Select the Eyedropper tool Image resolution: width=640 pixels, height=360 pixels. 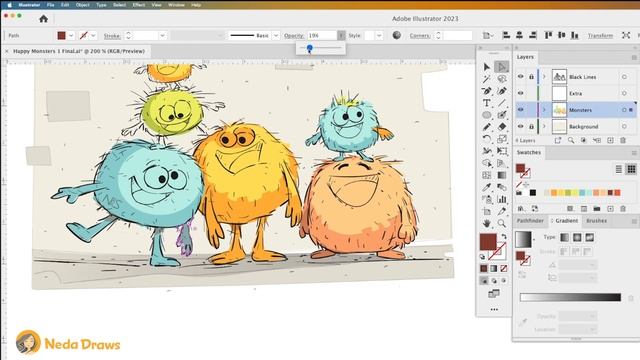click(x=487, y=187)
